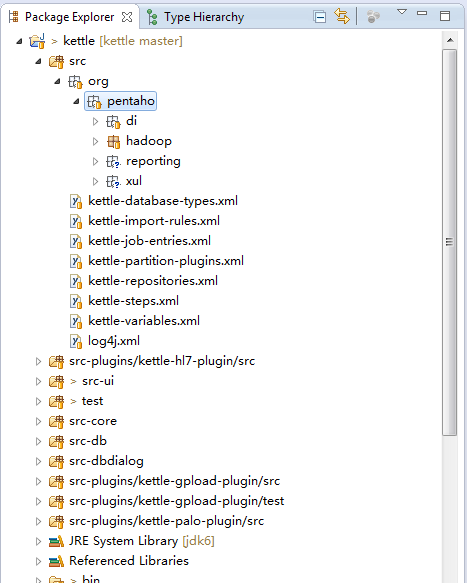Click the di package icon
This screenshot has height=583, width=467.
coord(113,122)
